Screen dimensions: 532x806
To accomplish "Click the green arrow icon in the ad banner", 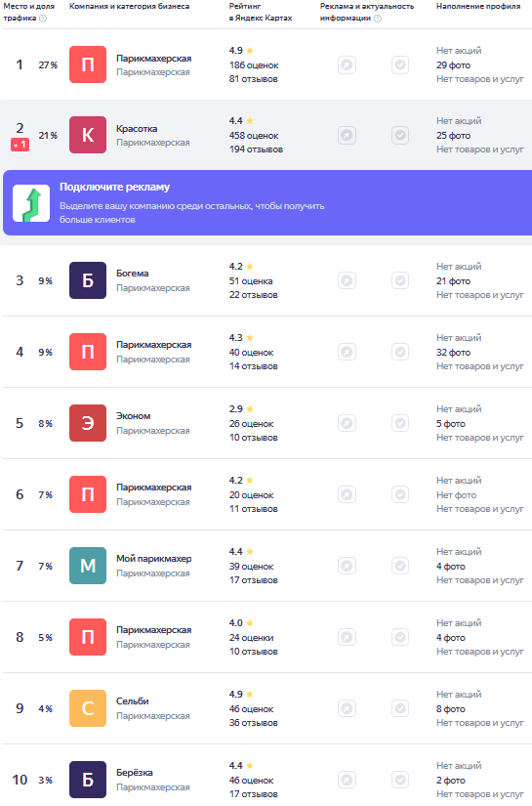I will (x=31, y=203).
